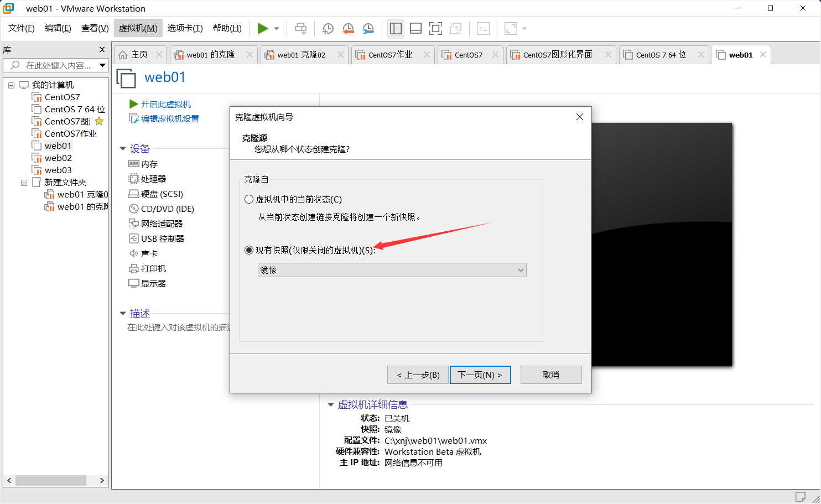Switch to the CentOS7作业 tab

[x=390, y=55]
